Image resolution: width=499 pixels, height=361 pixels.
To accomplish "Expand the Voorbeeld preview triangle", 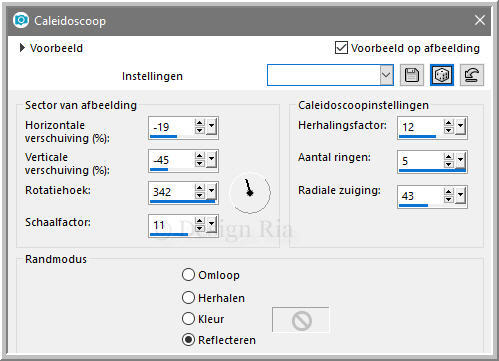I will point(22,48).
